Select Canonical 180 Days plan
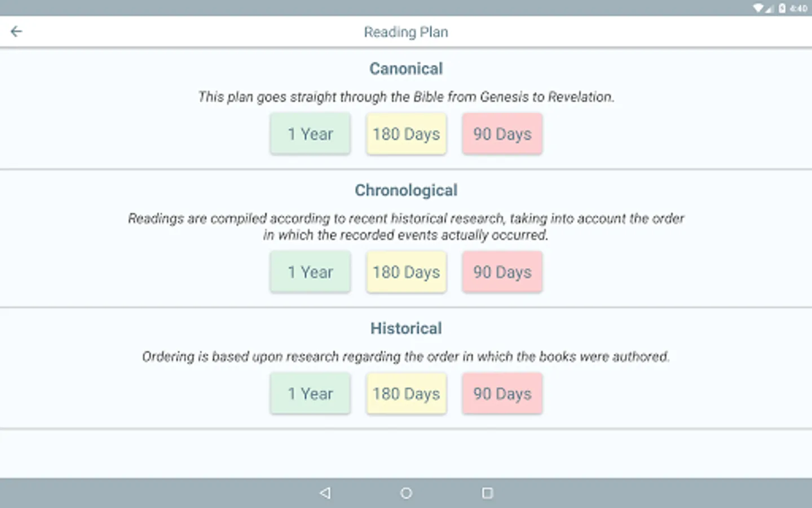 point(406,134)
